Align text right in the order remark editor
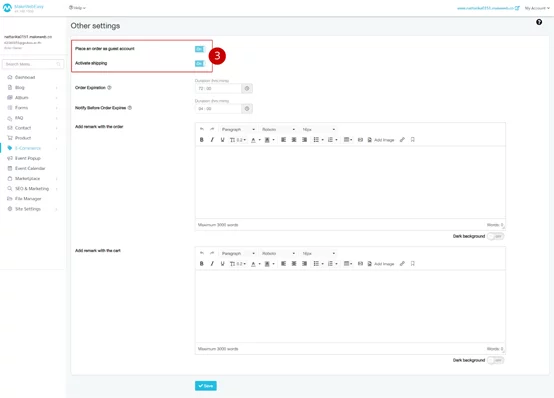This screenshot has width=554, height=398. click(x=304, y=140)
